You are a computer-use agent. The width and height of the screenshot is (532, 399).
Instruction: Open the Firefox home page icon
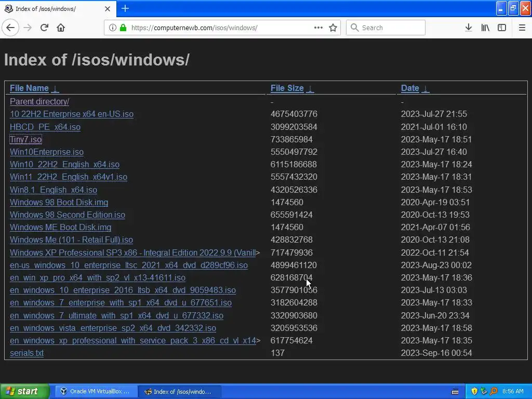61,28
